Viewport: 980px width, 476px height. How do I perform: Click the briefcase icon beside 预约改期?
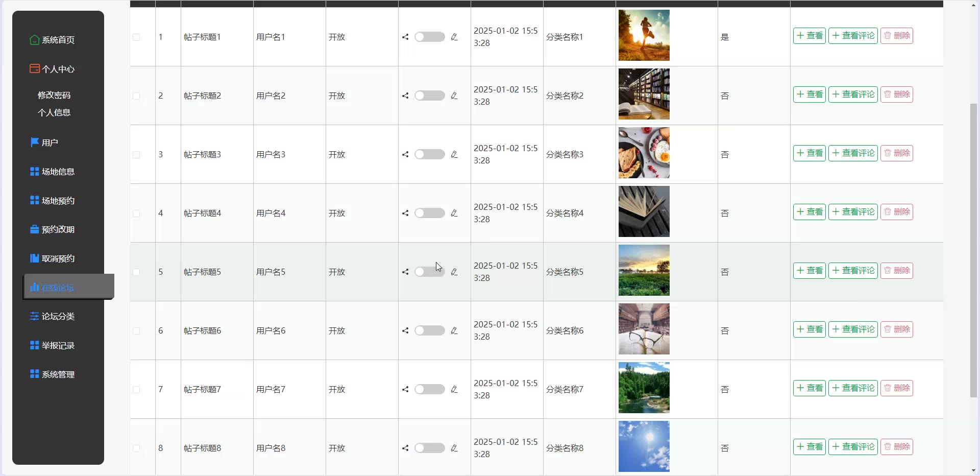34,229
